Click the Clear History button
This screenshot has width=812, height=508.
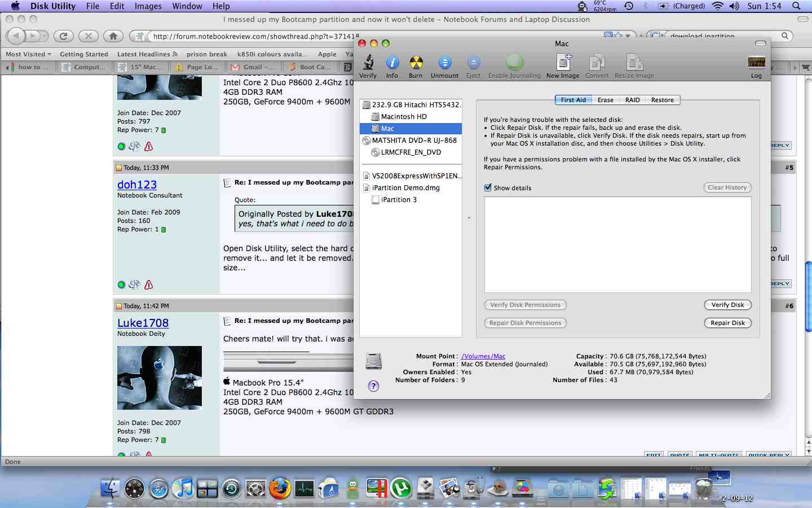click(x=727, y=187)
